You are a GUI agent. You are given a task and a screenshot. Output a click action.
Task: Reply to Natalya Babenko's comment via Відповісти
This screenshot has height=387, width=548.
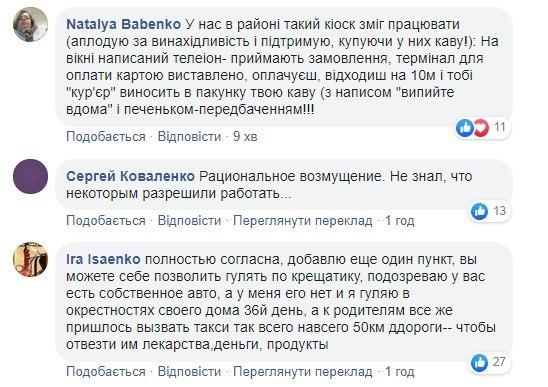point(189,136)
